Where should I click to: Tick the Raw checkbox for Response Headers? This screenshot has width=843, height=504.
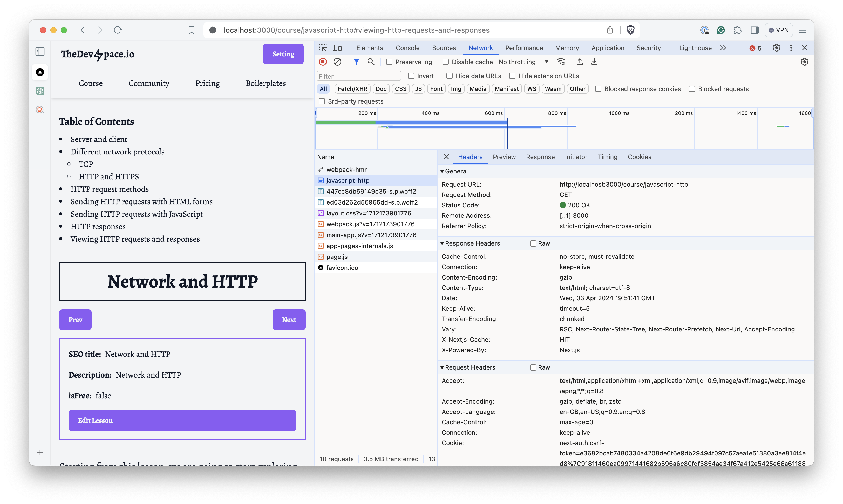click(533, 243)
